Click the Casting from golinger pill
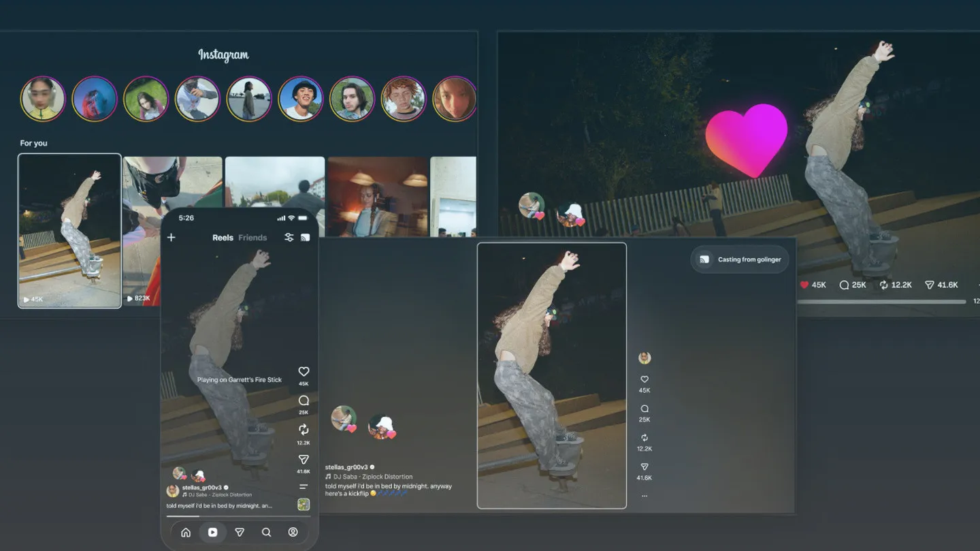The width and height of the screenshot is (980, 551). 740,259
